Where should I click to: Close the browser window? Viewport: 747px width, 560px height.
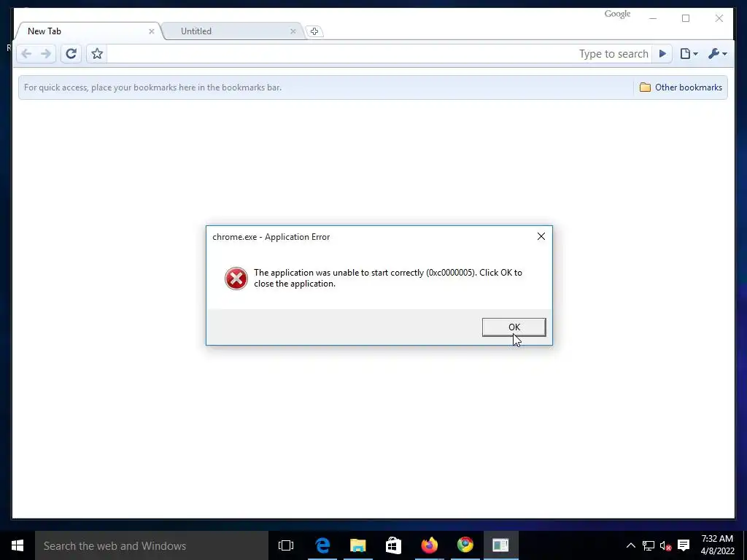719,18
